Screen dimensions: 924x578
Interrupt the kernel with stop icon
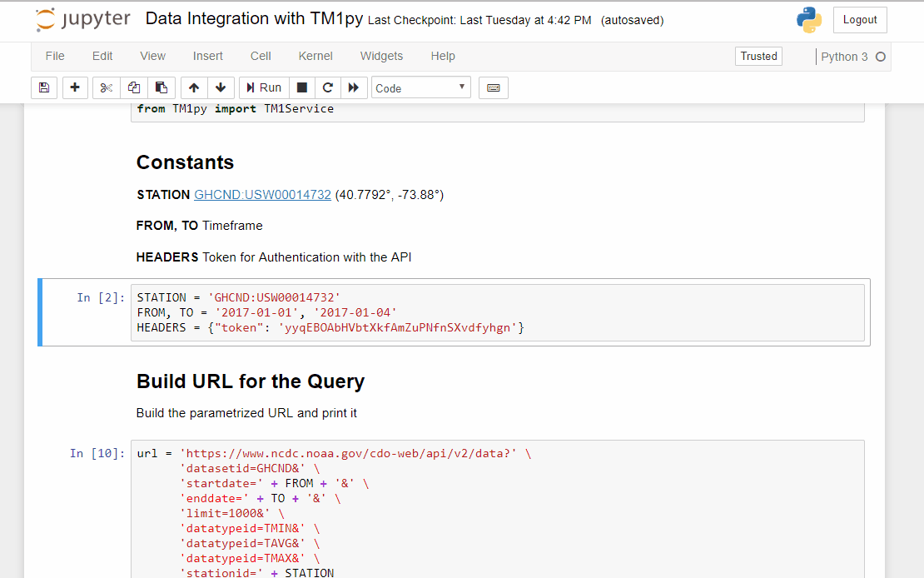302,87
